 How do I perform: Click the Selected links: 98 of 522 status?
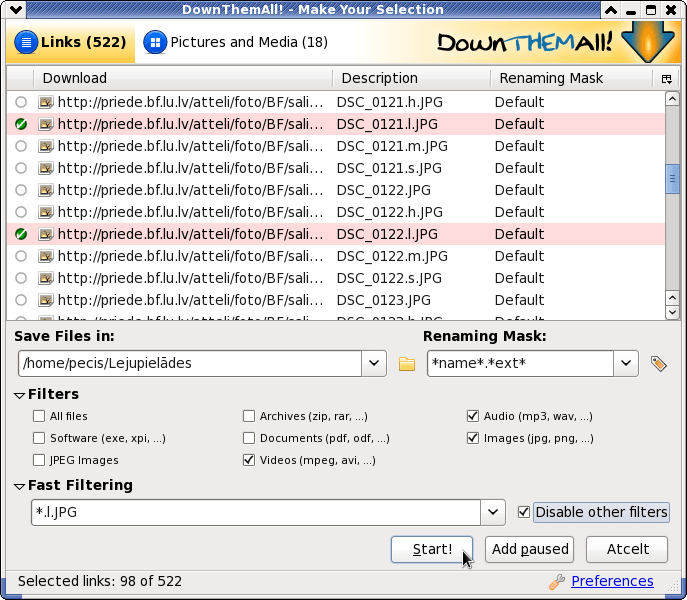(99, 581)
